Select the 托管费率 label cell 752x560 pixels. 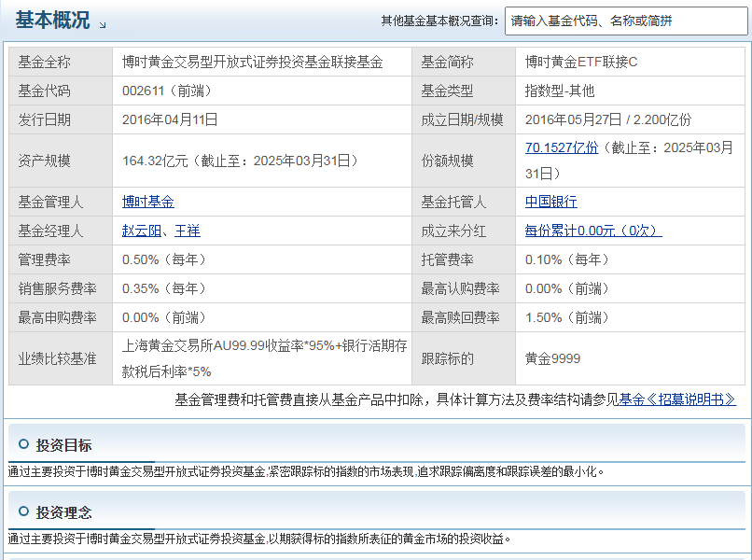464,259
